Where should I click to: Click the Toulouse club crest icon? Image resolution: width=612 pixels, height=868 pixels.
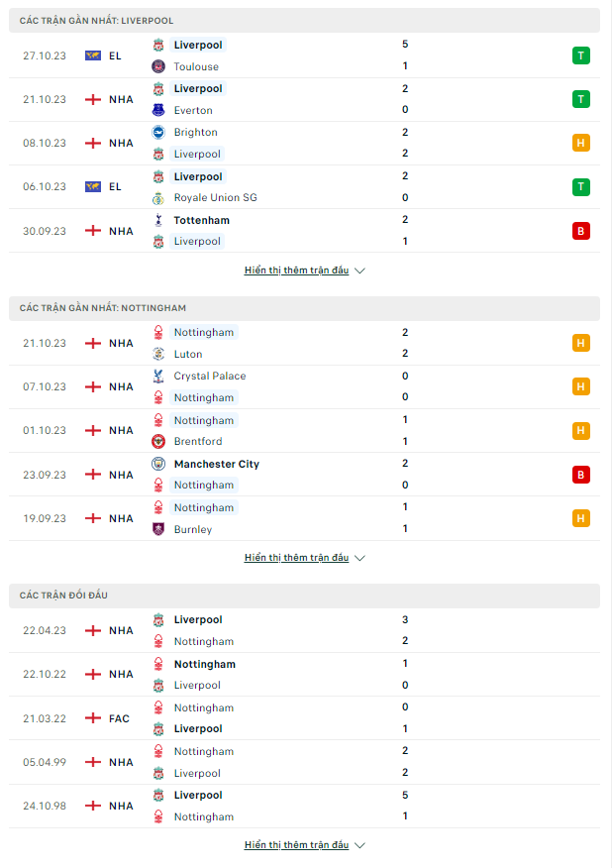click(x=158, y=66)
